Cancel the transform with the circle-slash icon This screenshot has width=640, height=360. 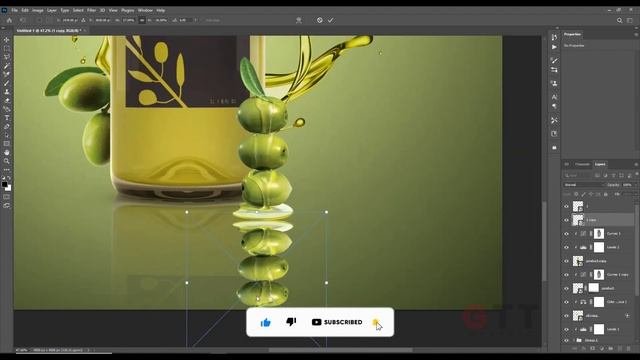pos(320,20)
